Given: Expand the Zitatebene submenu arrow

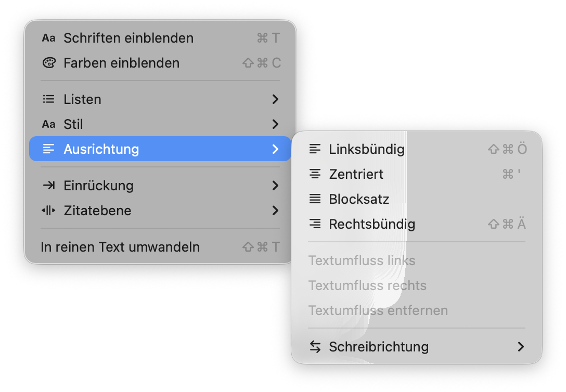Looking at the screenshot, I should click(x=275, y=211).
